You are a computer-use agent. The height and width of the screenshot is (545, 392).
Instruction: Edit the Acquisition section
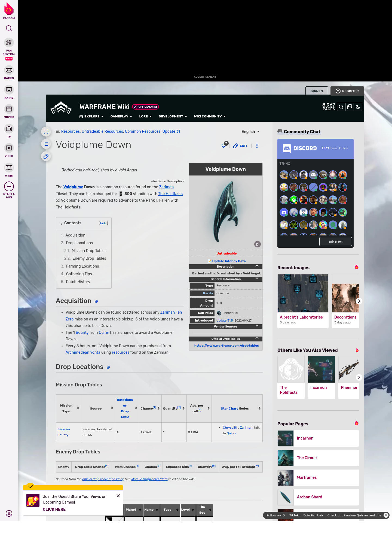(96, 301)
